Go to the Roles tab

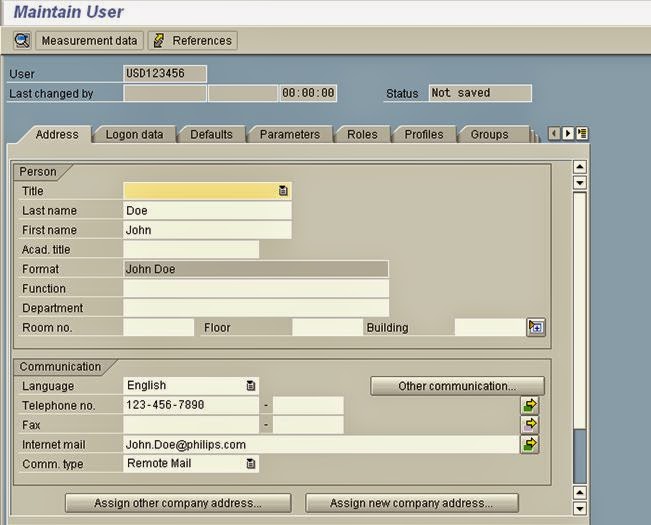point(362,134)
